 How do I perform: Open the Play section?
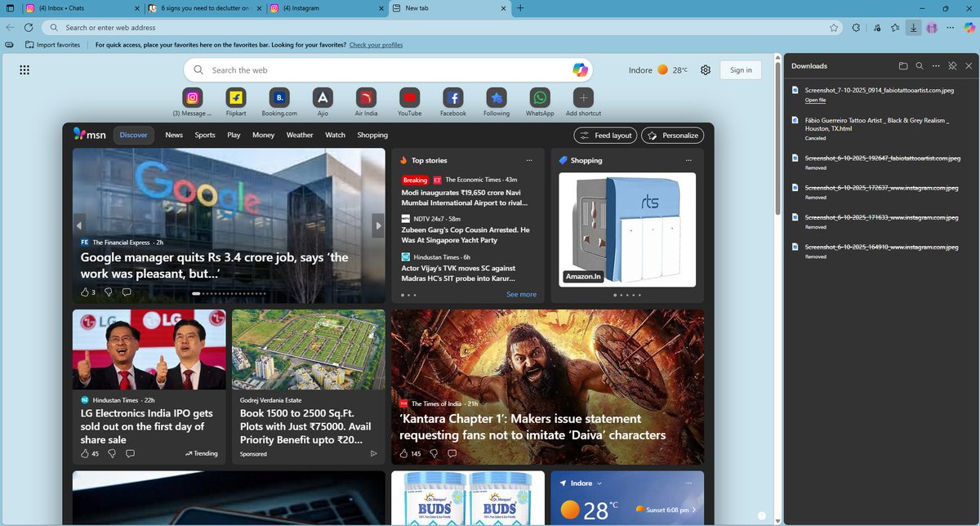tap(234, 135)
